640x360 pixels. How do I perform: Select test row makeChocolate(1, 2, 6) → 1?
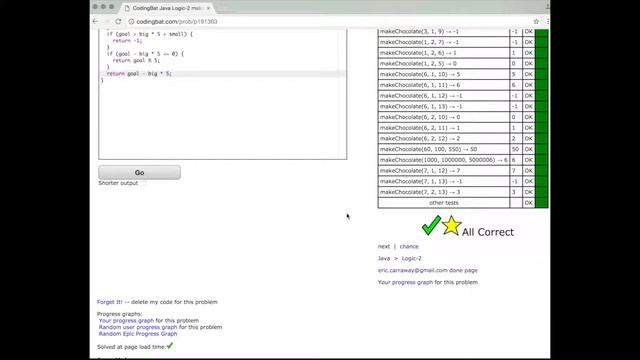coord(444,53)
